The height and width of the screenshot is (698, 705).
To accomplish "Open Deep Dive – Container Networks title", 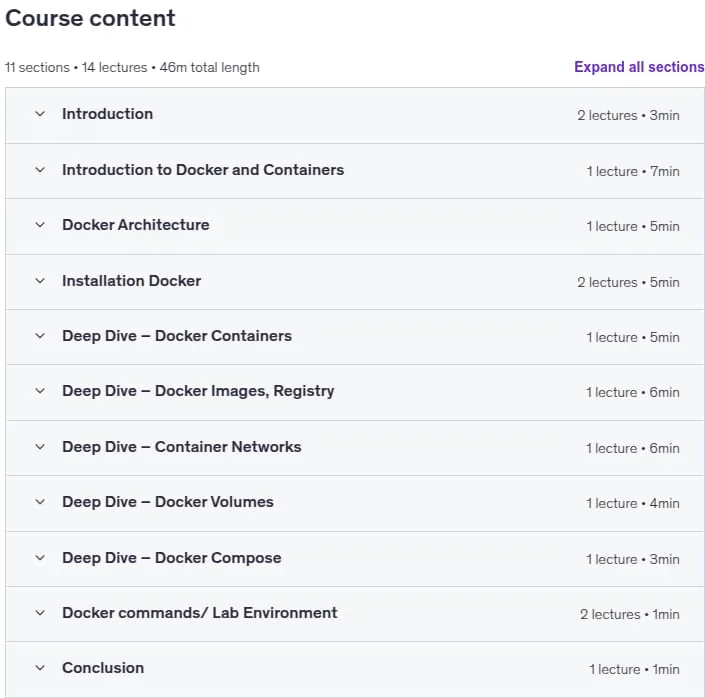I will coord(182,447).
